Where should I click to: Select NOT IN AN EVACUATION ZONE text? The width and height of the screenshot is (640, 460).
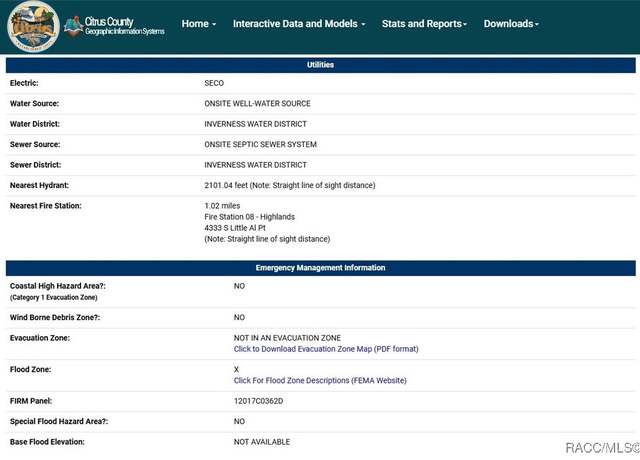[287, 338]
